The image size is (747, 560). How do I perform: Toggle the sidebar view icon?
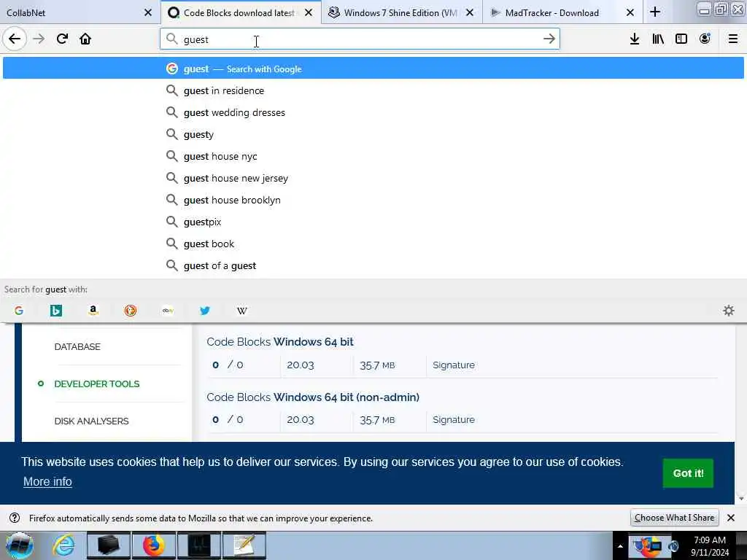[681, 39]
